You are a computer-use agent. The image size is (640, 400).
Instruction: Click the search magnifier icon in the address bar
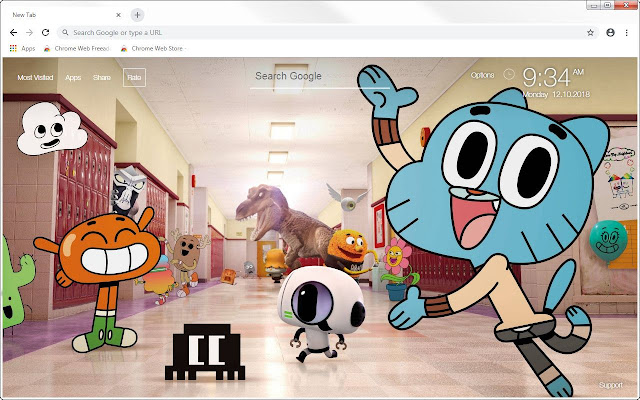[x=65, y=33]
